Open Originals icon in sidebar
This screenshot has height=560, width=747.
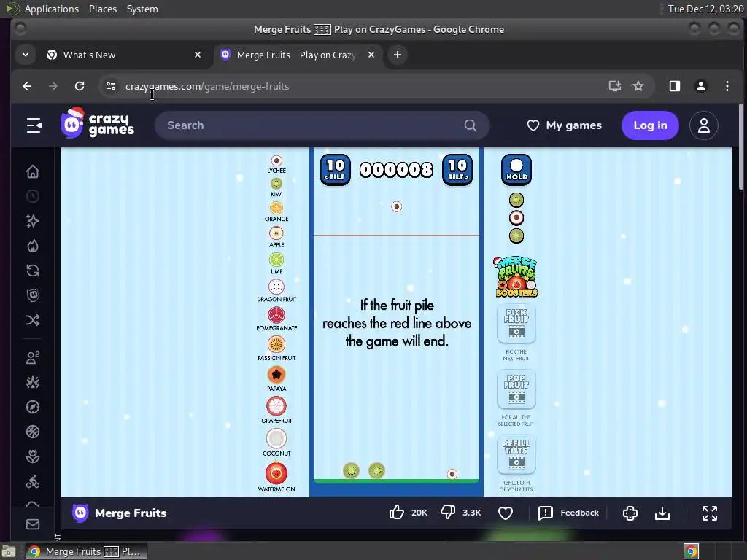click(x=33, y=295)
